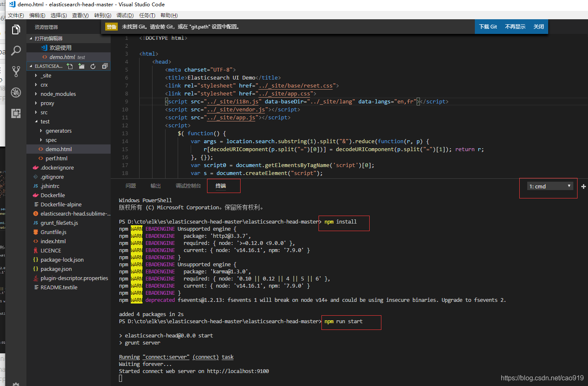Expand the crx folder
Screen dimensions: 588x386
point(68,85)
